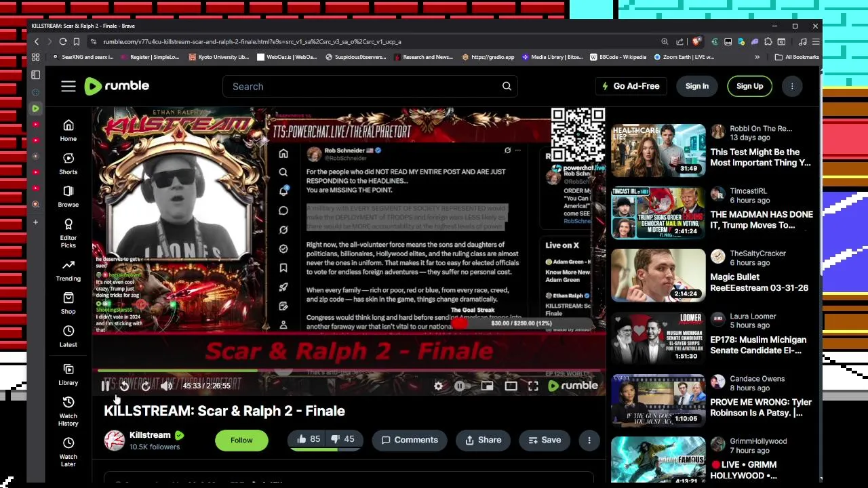Enable picture-in-picture mode

[487, 386]
